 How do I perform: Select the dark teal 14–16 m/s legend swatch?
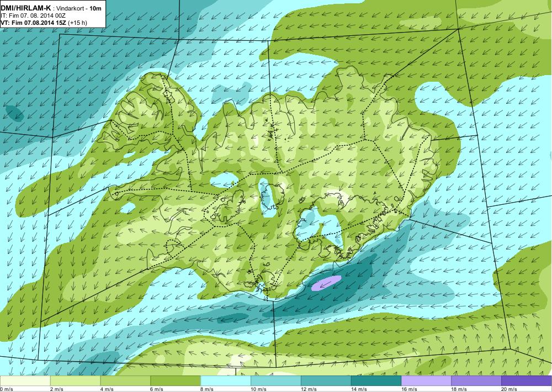pos(376,381)
